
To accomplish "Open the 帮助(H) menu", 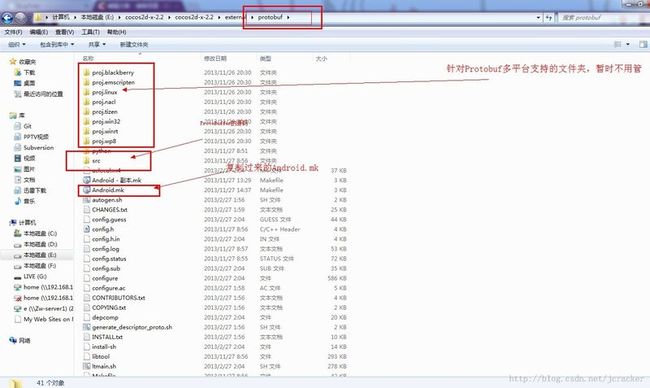I will pos(116,32).
